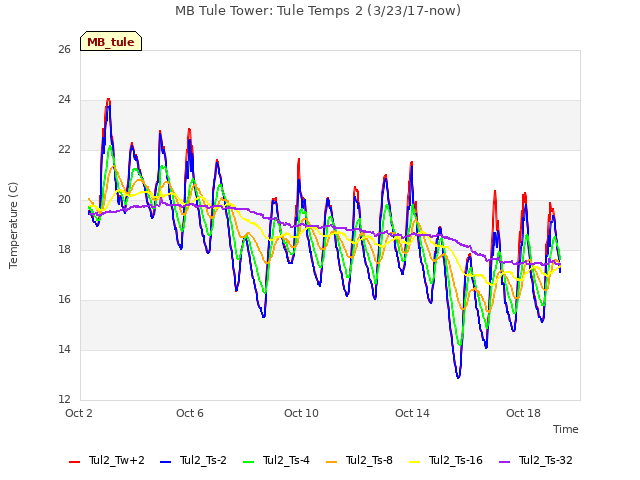Click the Oct 2 x-axis tick
640x480 pixels.
[79, 413]
